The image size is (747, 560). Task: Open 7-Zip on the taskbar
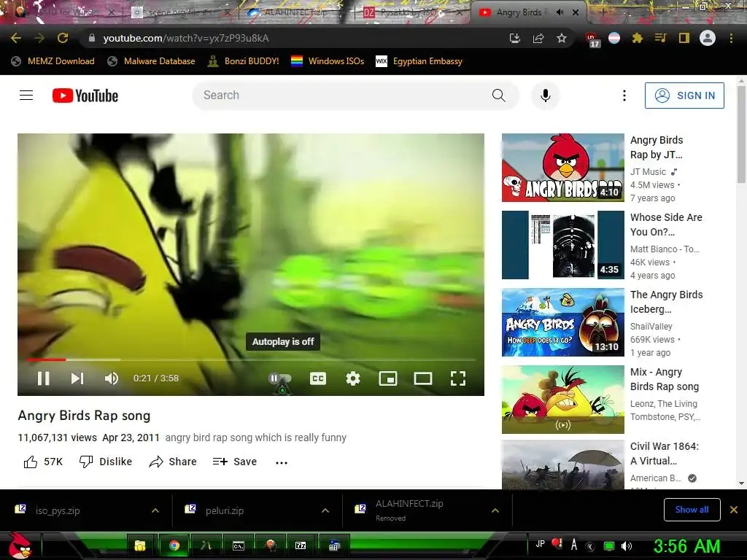point(301,545)
